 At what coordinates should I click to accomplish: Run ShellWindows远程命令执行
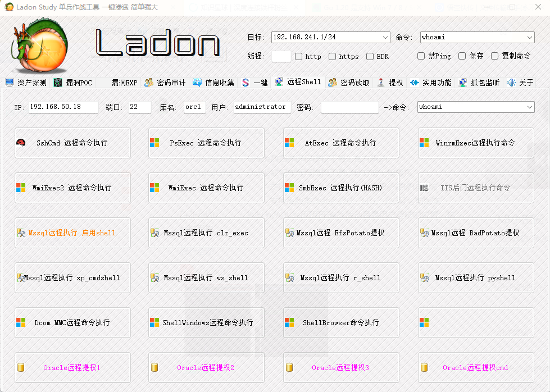[206, 322]
